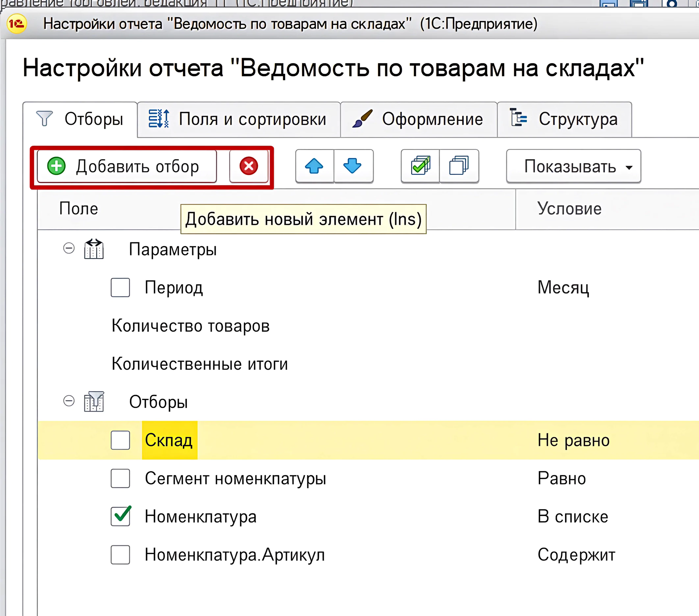
Task: Select the Номенклатура.Артикул field name
Action: [x=235, y=554]
